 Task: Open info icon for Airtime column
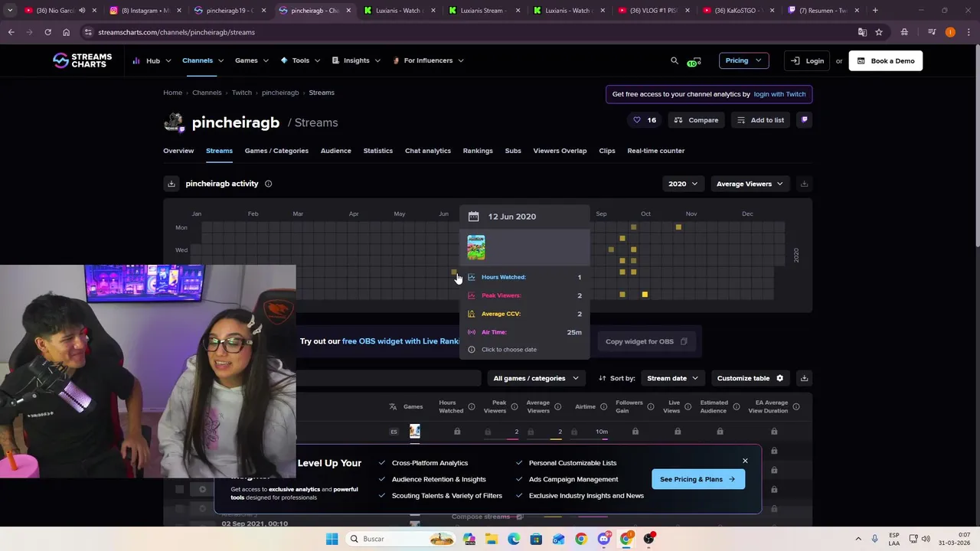[x=603, y=406]
